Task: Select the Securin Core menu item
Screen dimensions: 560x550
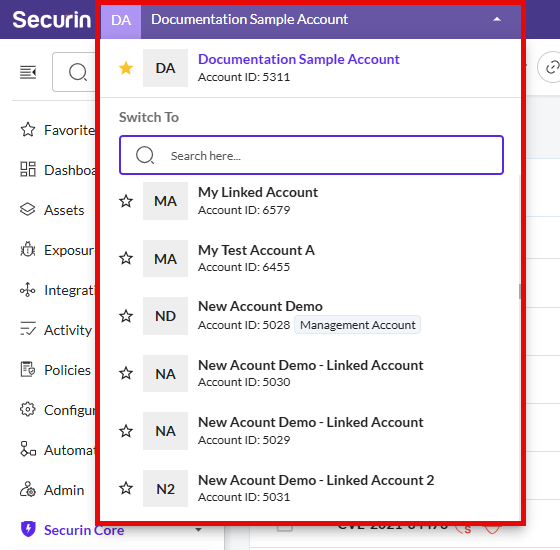Action: click(84, 530)
